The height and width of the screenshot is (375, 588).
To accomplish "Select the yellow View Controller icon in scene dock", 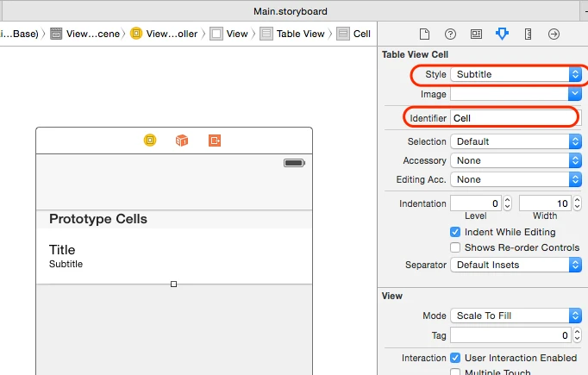I will pyautogui.click(x=150, y=141).
